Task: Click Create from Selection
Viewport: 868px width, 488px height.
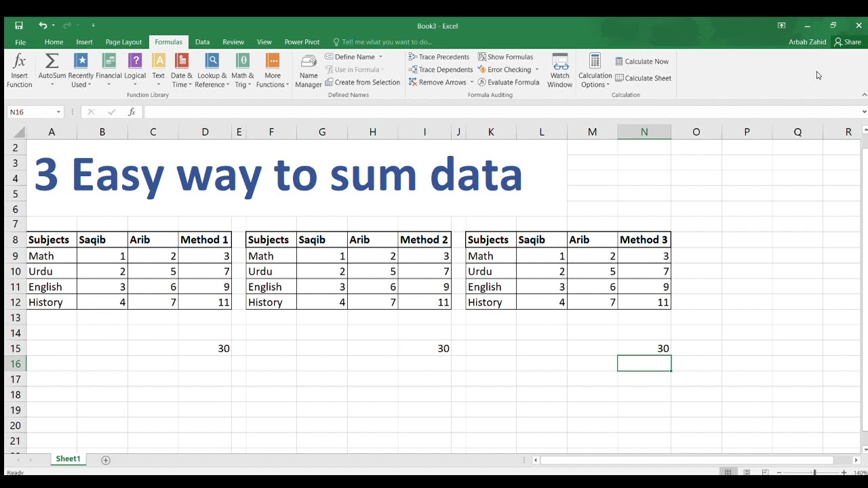Action: 363,83
